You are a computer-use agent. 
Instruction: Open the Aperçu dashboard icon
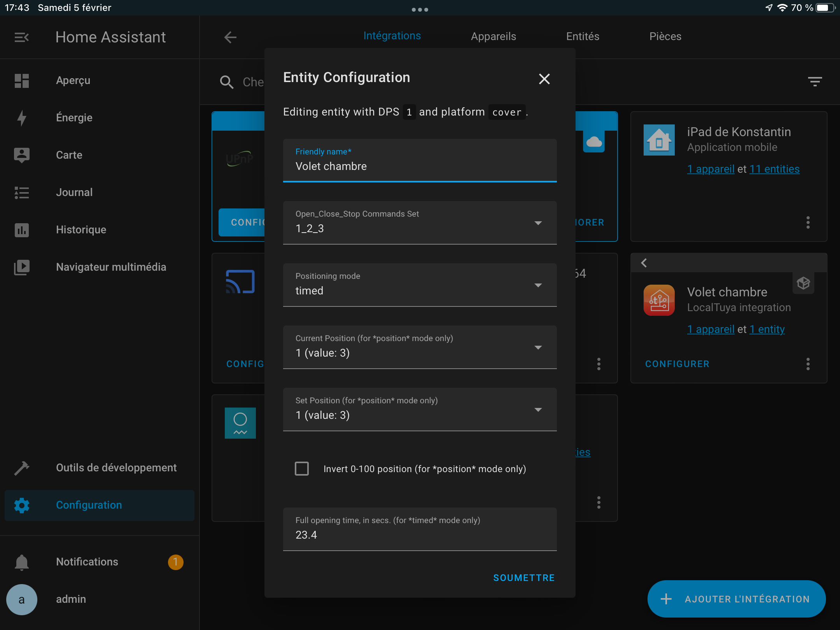tap(22, 80)
